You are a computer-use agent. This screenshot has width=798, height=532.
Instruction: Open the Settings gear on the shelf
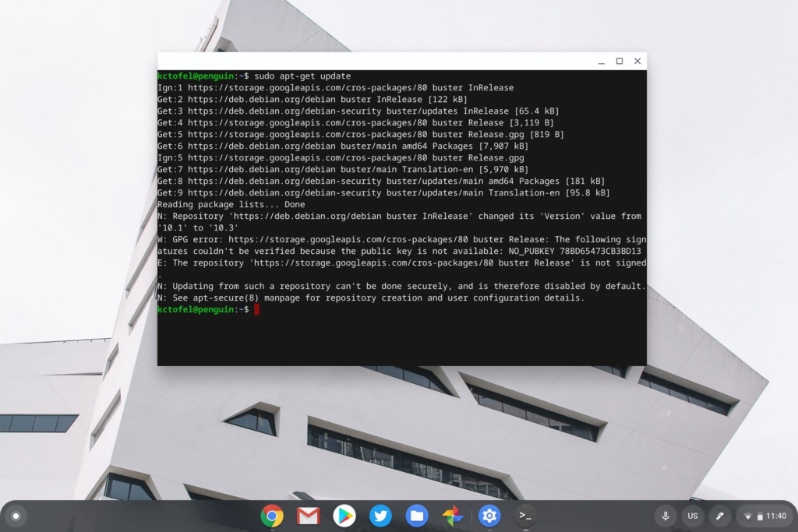click(489, 516)
